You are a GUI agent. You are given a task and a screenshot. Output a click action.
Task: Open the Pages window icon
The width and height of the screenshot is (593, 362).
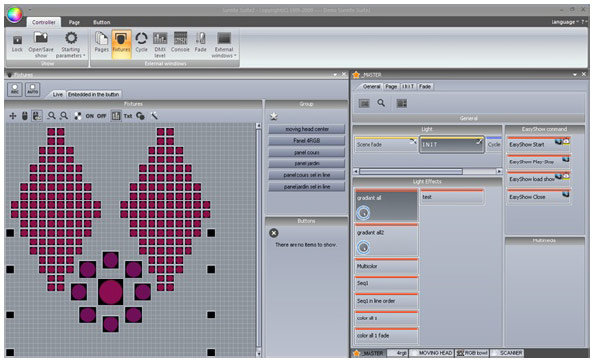click(x=101, y=42)
